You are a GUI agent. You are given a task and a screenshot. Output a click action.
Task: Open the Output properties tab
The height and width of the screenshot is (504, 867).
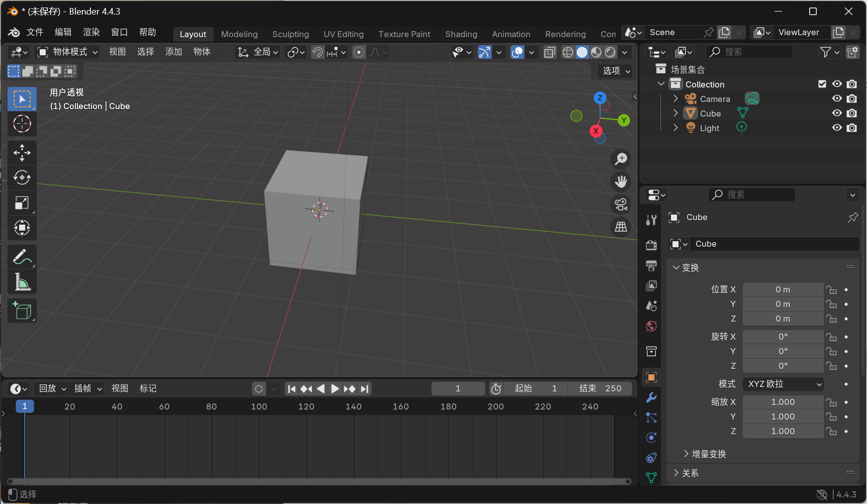click(651, 265)
